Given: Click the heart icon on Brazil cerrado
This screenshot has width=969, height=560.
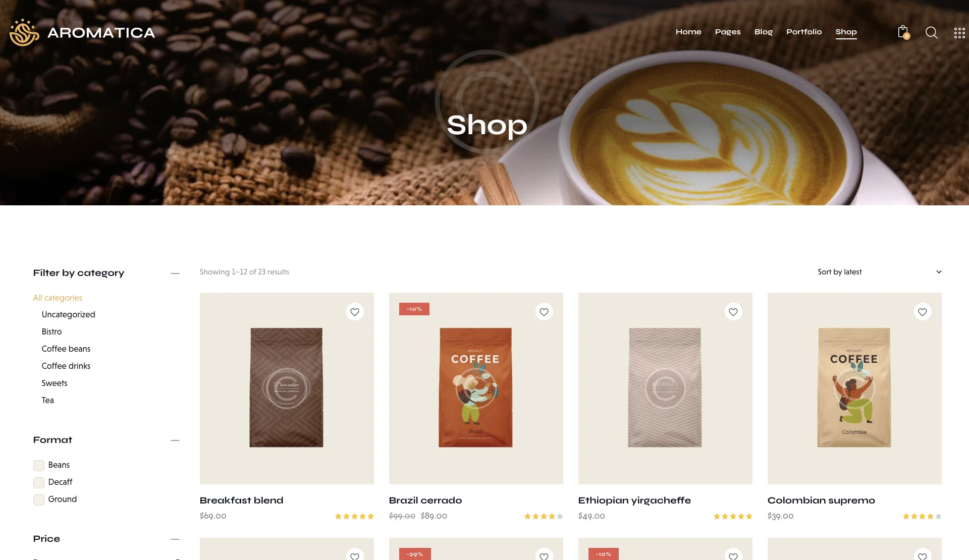Looking at the screenshot, I should [x=544, y=312].
